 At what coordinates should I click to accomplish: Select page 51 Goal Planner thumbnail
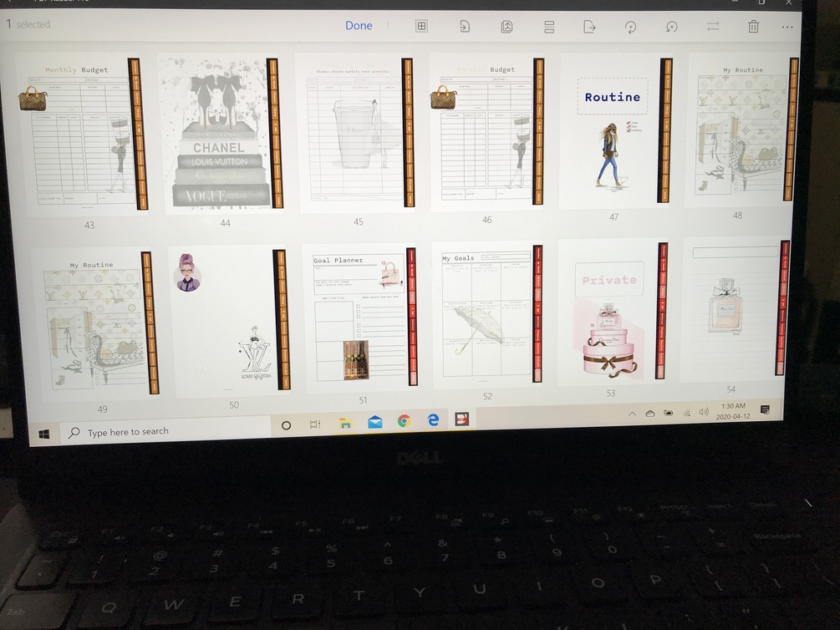point(359,318)
